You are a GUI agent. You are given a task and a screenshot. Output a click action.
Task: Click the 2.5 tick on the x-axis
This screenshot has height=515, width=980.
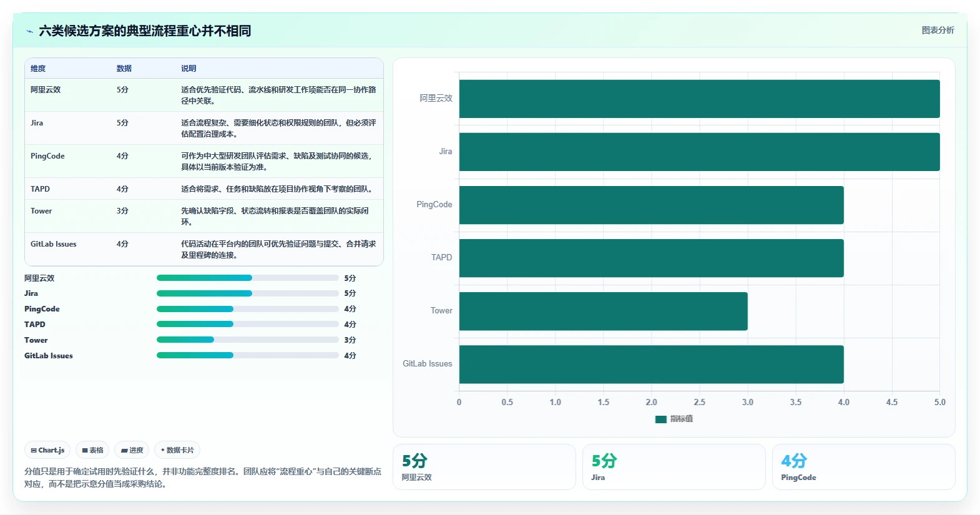coord(699,403)
